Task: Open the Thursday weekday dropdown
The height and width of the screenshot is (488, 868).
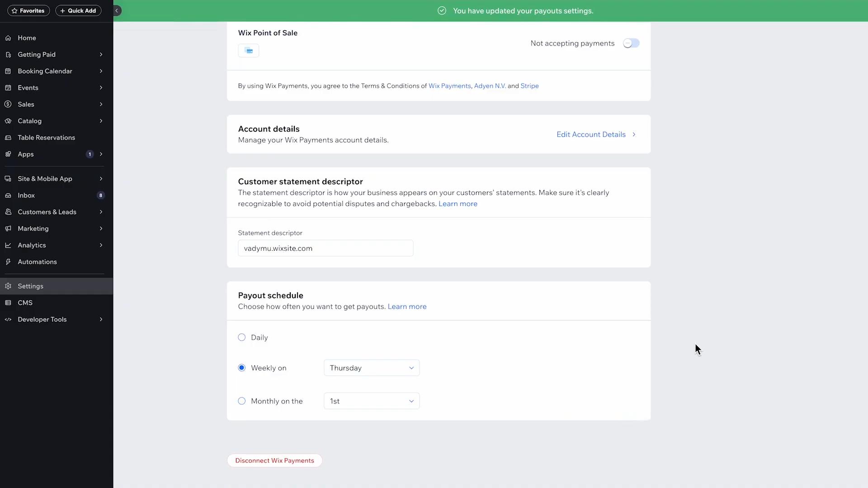Action: click(x=372, y=368)
